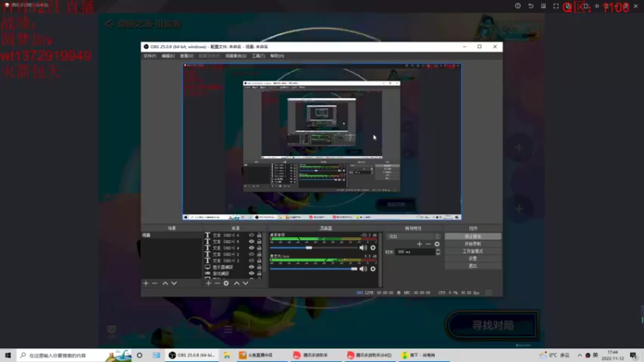
Task: Open source properties gear in sources toolbar
Action: (x=226, y=283)
